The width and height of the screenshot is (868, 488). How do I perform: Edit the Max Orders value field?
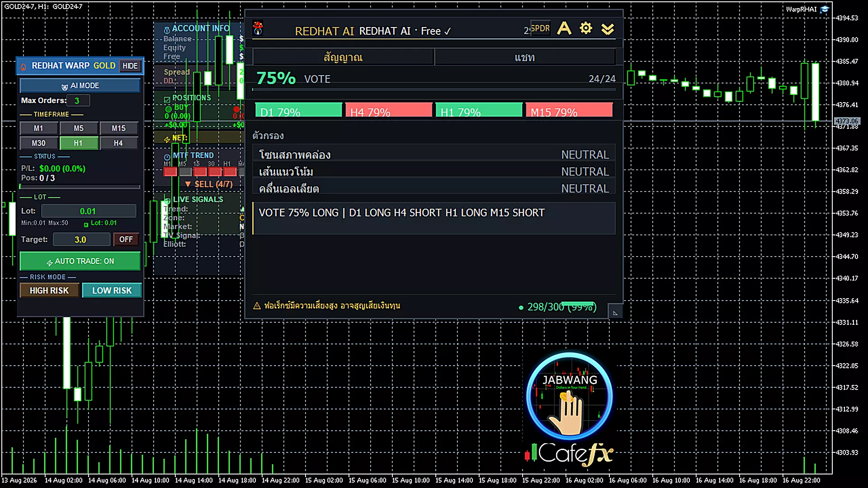pyautogui.click(x=79, y=100)
